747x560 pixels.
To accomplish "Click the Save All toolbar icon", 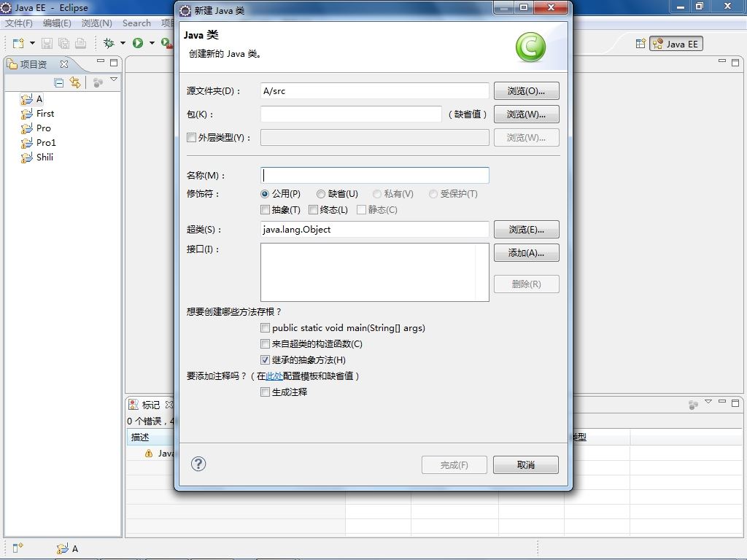I will (63, 43).
